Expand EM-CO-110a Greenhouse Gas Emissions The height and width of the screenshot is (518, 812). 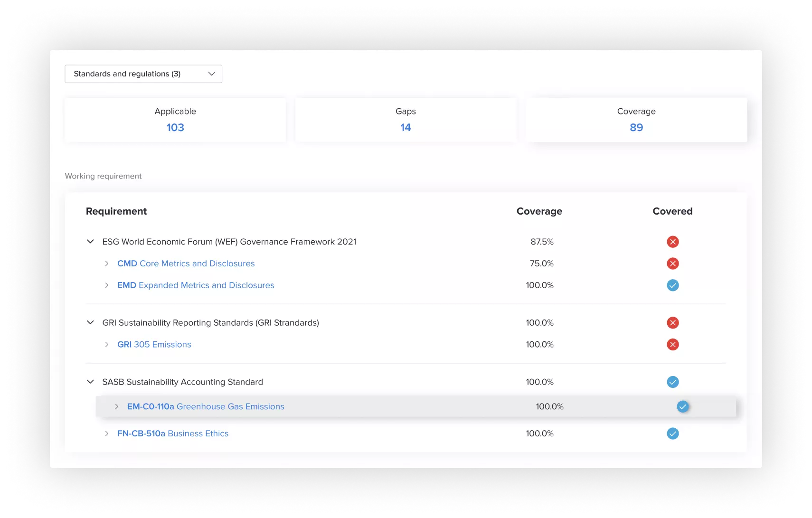click(117, 406)
